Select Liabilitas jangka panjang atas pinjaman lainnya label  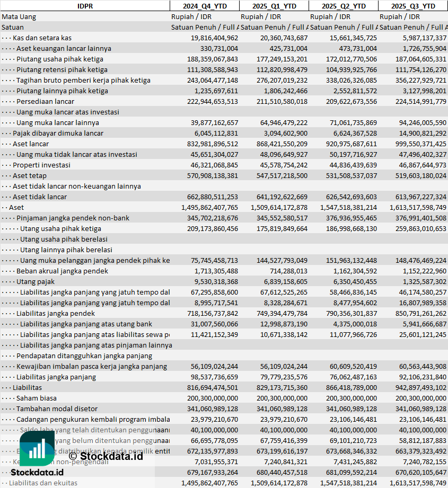pos(96,344)
